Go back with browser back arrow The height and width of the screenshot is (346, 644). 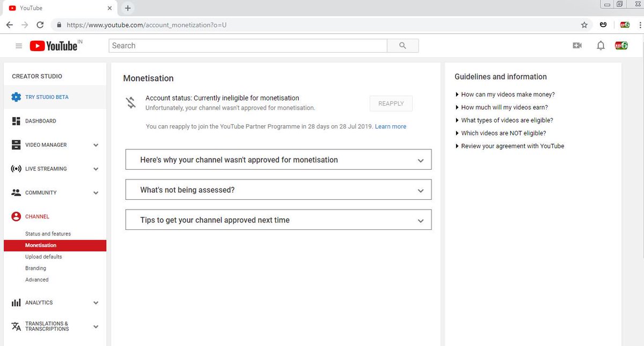pos(10,25)
